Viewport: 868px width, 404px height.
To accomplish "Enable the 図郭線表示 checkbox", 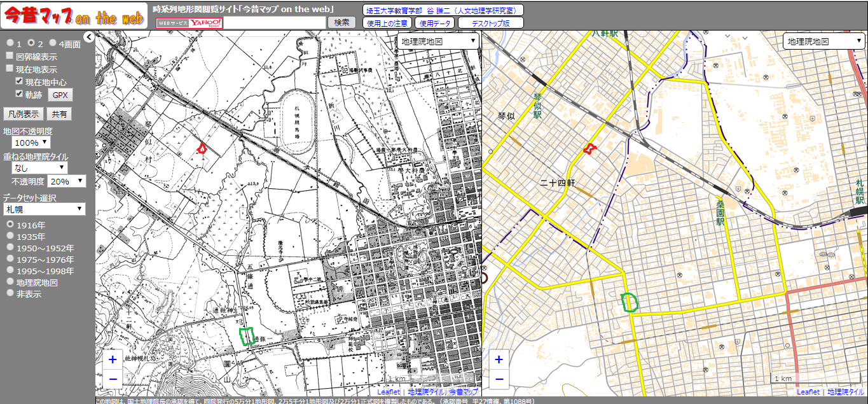I will coord(10,57).
